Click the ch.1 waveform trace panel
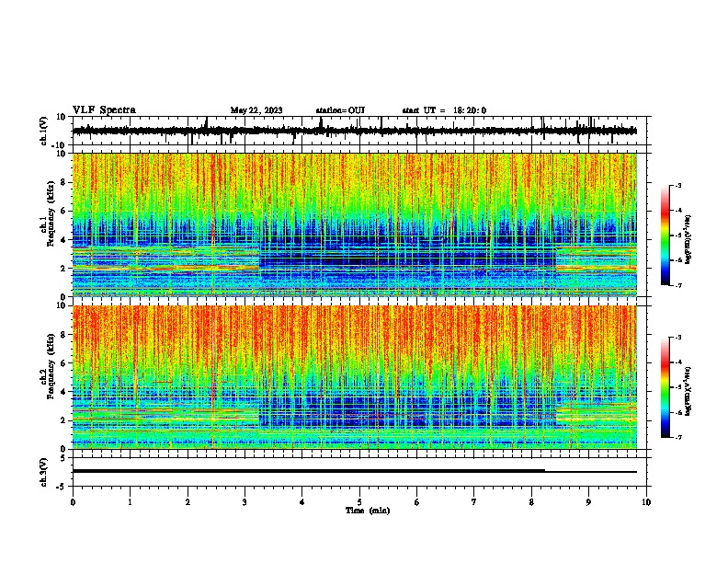728x563 pixels. pyautogui.click(x=361, y=131)
